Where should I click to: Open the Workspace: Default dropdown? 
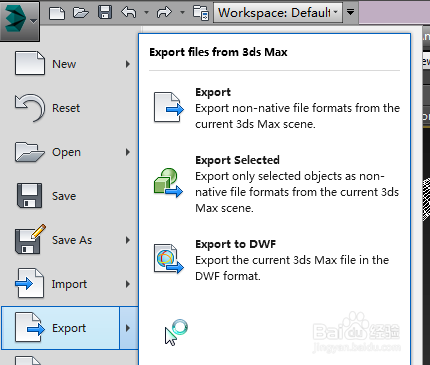tap(278, 13)
